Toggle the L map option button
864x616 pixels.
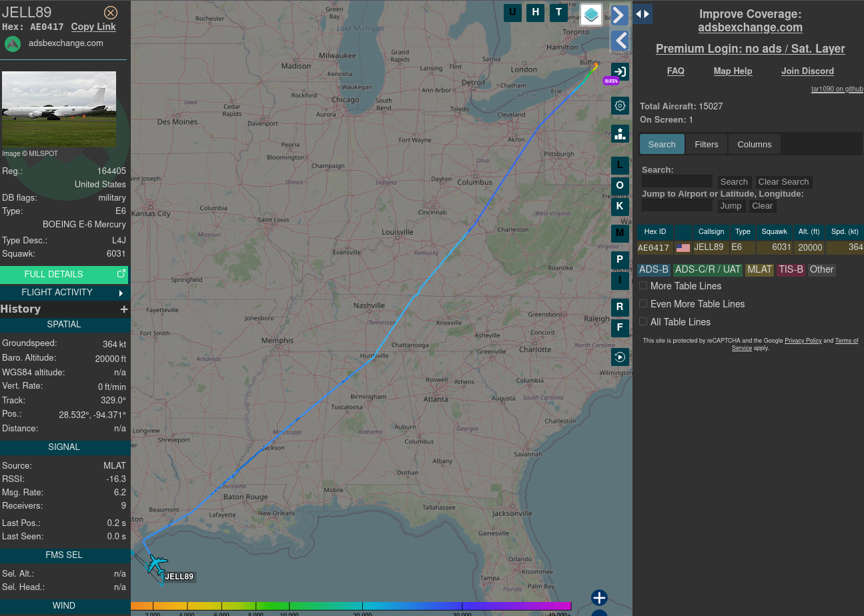tap(620, 165)
